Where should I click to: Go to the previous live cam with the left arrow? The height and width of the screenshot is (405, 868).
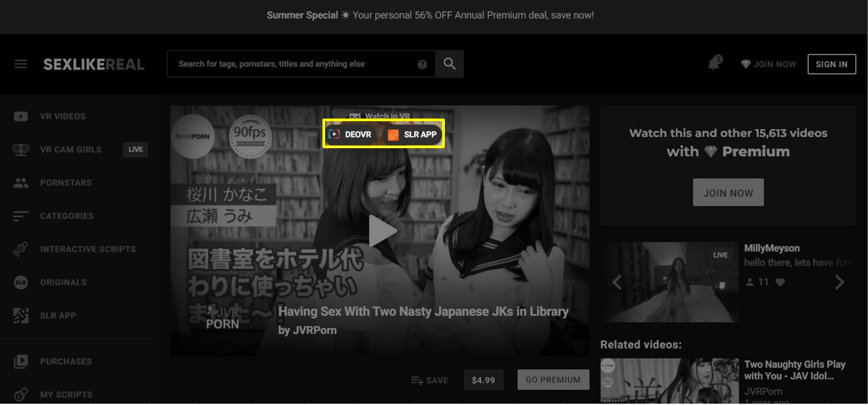pos(617,283)
